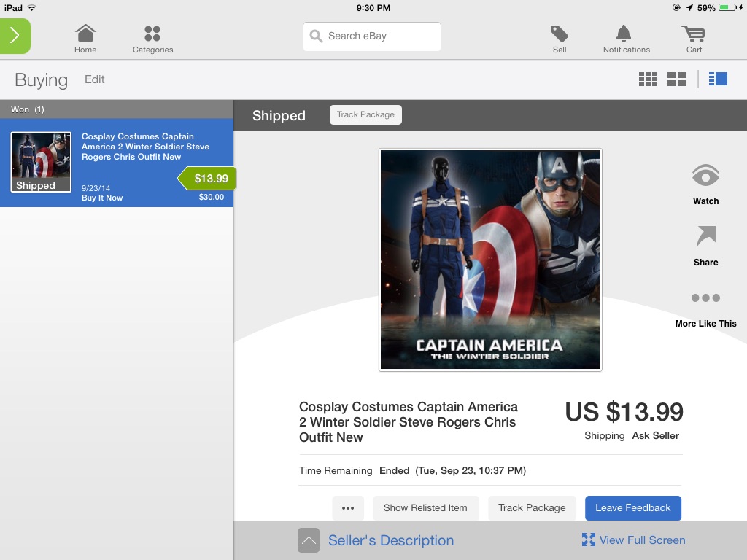The height and width of the screenshot is (560, 747).
Task: Open the green side drawer arrow
Action: 15,36
